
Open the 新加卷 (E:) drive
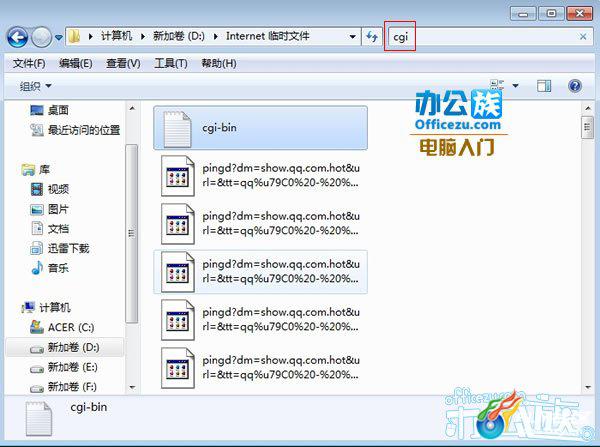pyautogui.click(x=73, y=367)
